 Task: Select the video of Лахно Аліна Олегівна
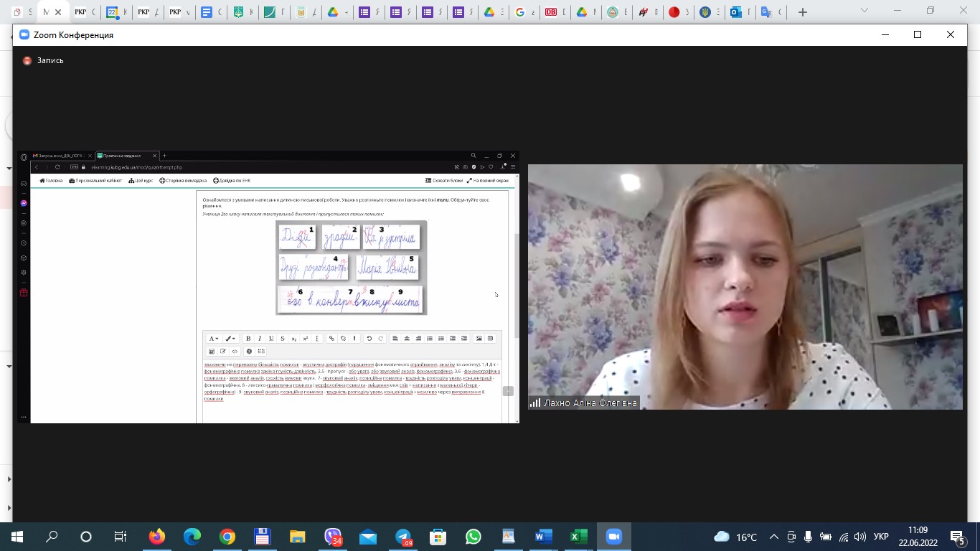[745, 287]
